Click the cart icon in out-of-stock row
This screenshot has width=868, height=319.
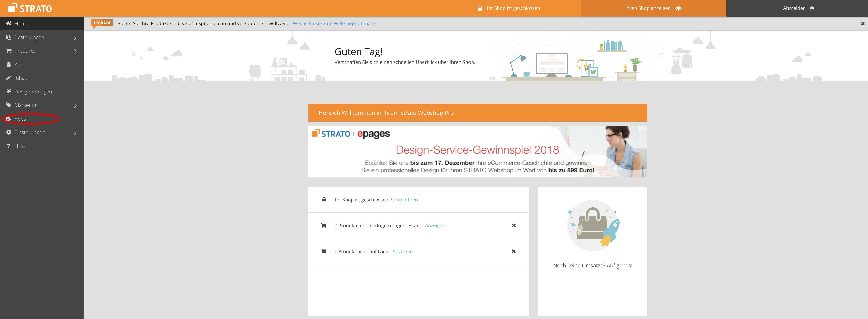324,251
